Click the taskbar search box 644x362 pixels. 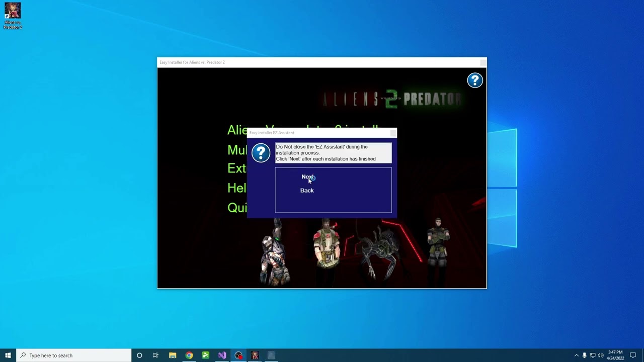click(x=74, y=355)
